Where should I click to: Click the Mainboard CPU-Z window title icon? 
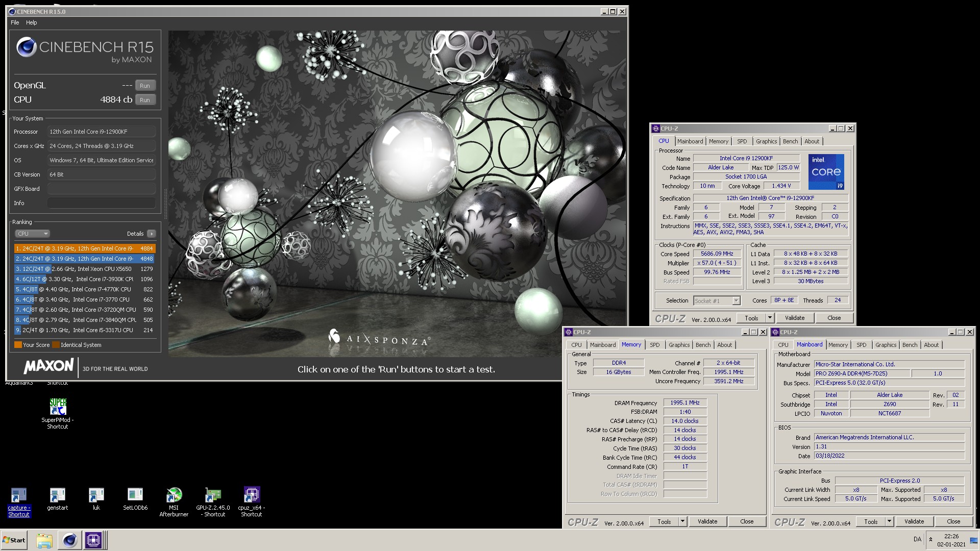(x=775, y=332)
